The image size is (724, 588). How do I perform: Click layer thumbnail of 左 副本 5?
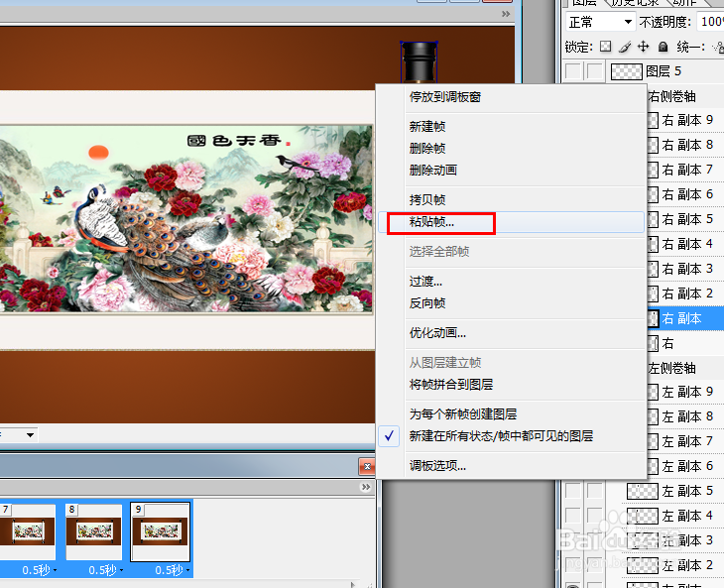point(642,491)
